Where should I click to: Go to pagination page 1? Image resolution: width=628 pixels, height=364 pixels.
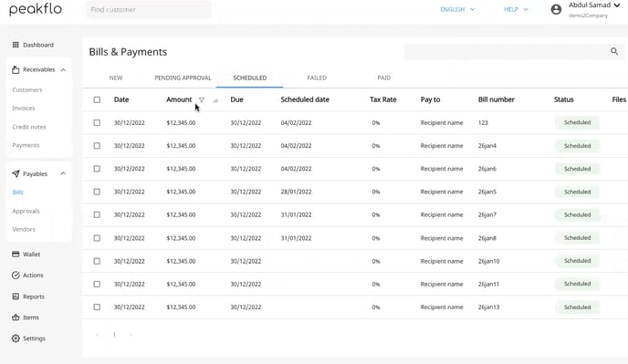coord(114,335)
